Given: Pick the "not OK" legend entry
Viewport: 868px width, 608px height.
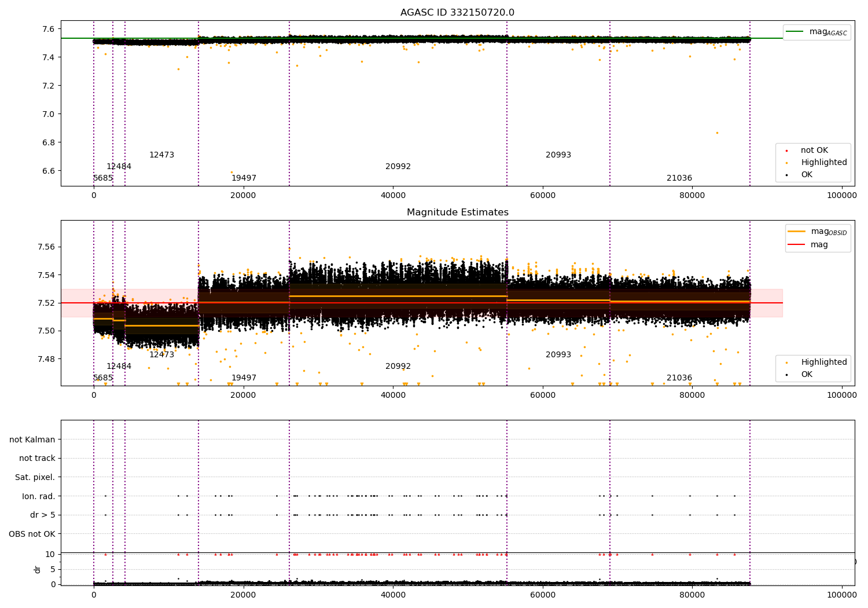Looking at the screenshot, I should pos(814,151).
